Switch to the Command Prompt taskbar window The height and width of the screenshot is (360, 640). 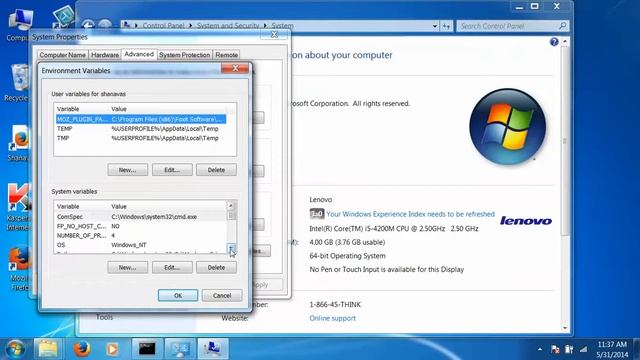(147, 349)
